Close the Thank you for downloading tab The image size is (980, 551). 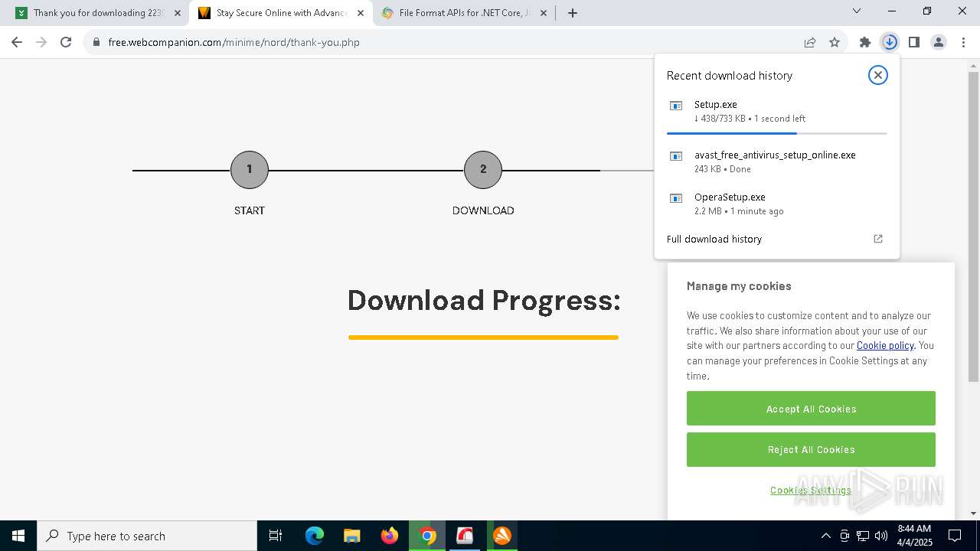pyautogui.click(x=178, y=13)
